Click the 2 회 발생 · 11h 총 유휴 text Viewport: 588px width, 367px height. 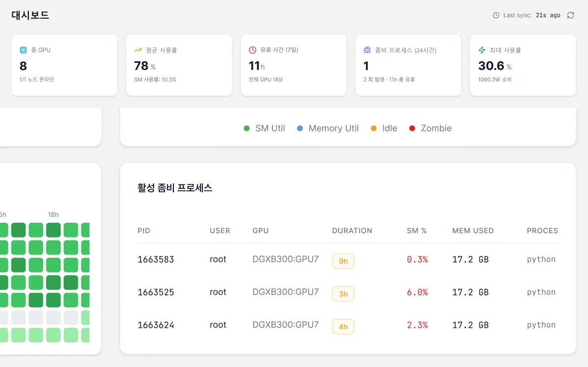(x=389, y=79)
